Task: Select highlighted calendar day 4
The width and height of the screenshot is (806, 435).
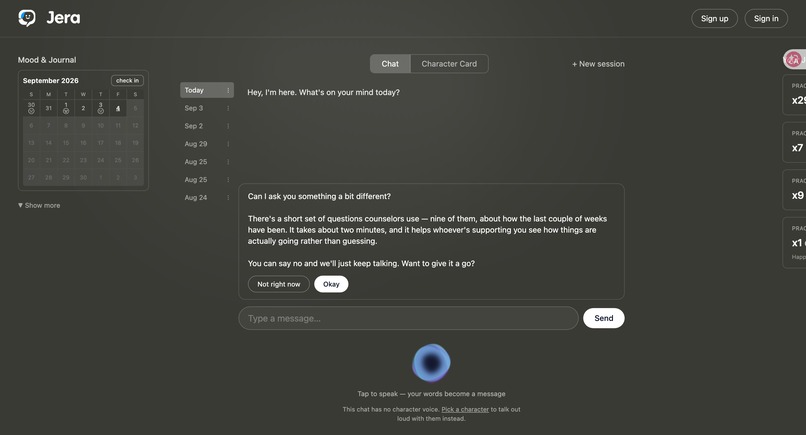Action: [x=118, y=108]
